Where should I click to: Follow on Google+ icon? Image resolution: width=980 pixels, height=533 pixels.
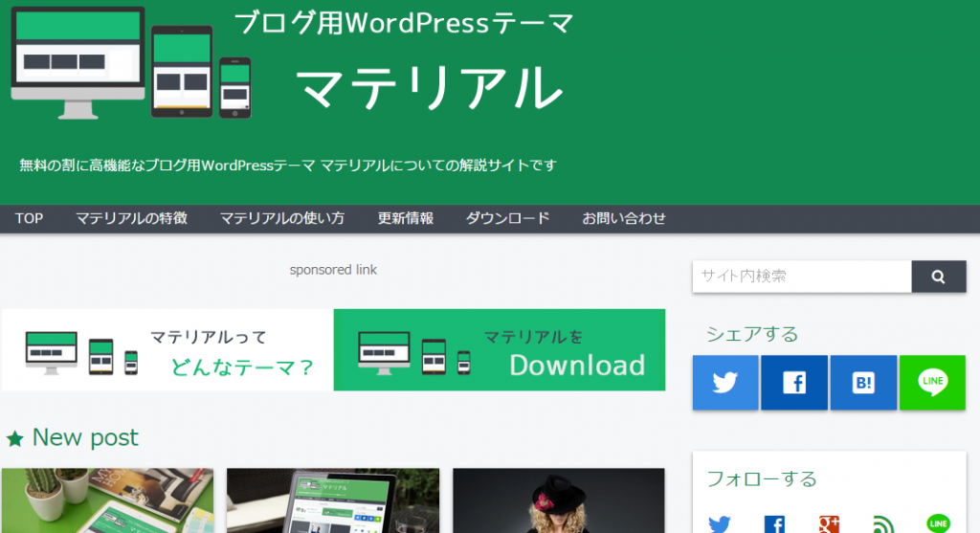[x=829, y=524]
